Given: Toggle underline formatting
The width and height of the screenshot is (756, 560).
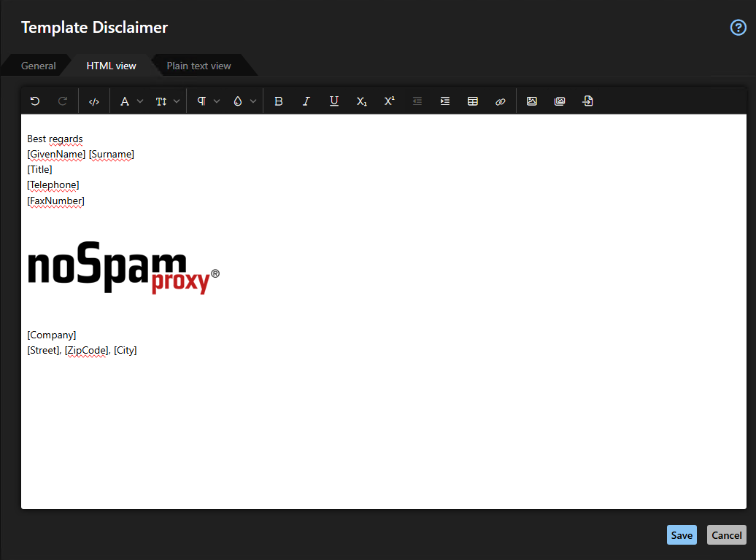Looking at the screenshot, I should [333, 101].
